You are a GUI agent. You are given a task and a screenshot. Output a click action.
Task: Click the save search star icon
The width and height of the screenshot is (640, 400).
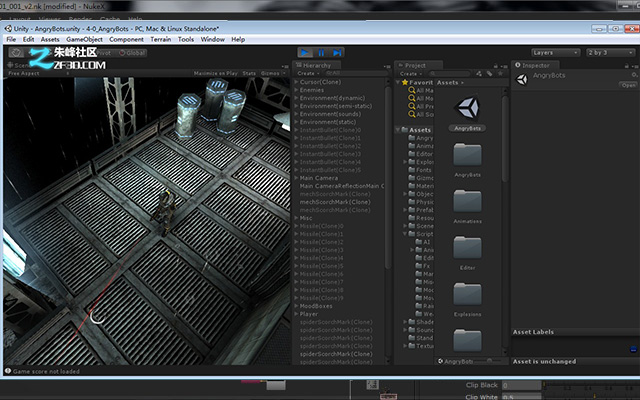click(x=500, y=74)
